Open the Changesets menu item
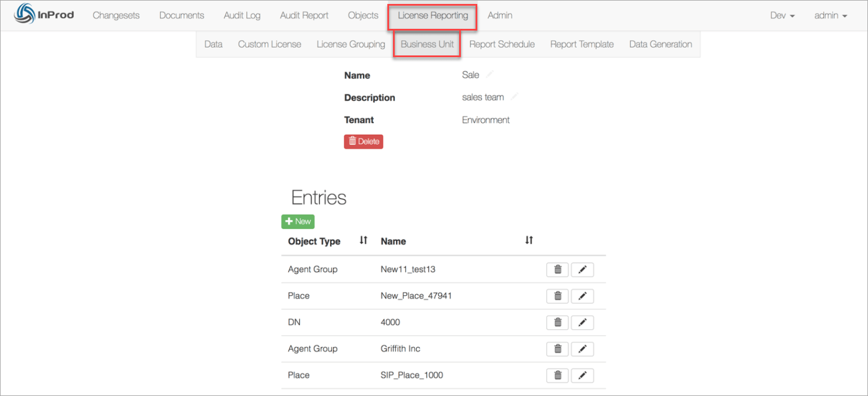Viewport: 868px width, 396px height. tap(116, 16)
